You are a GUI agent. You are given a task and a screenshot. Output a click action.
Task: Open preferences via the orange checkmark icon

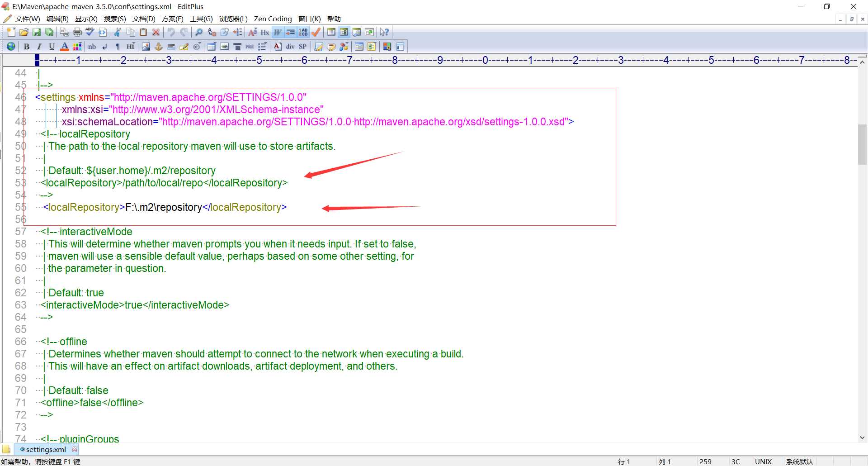[316, 32]
